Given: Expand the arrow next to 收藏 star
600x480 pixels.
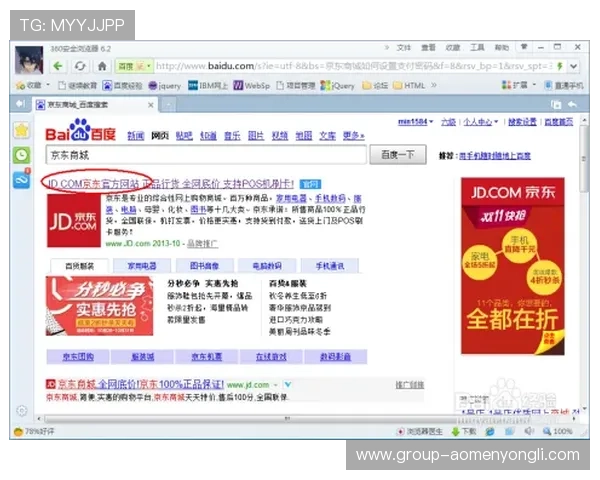Looking at the screenshot, I should [x=48, y=85].
